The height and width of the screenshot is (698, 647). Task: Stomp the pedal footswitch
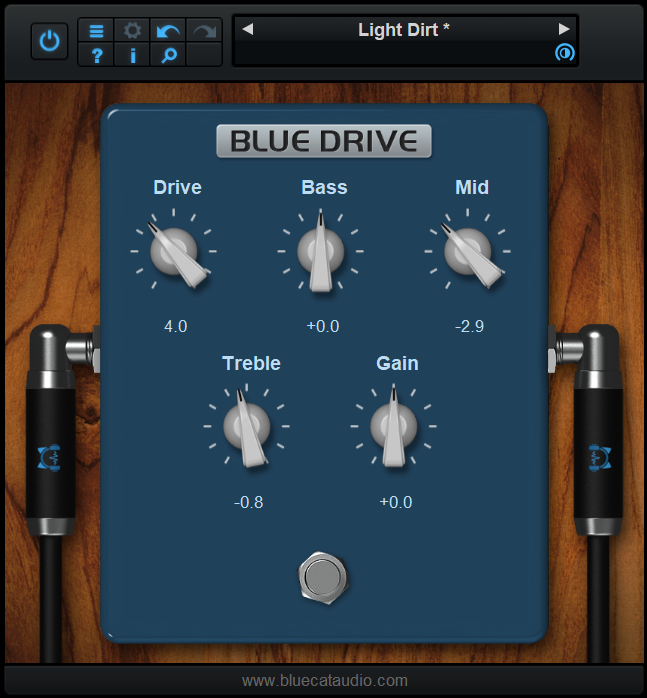coord(323,577)
